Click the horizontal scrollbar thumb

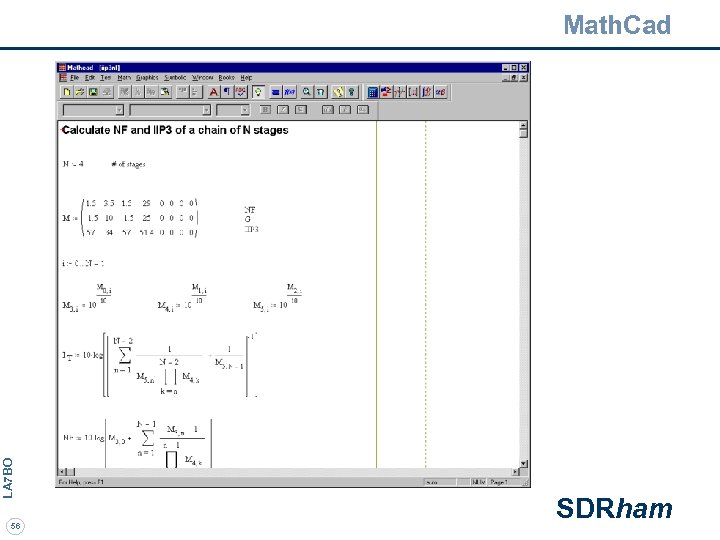[71, 472]
